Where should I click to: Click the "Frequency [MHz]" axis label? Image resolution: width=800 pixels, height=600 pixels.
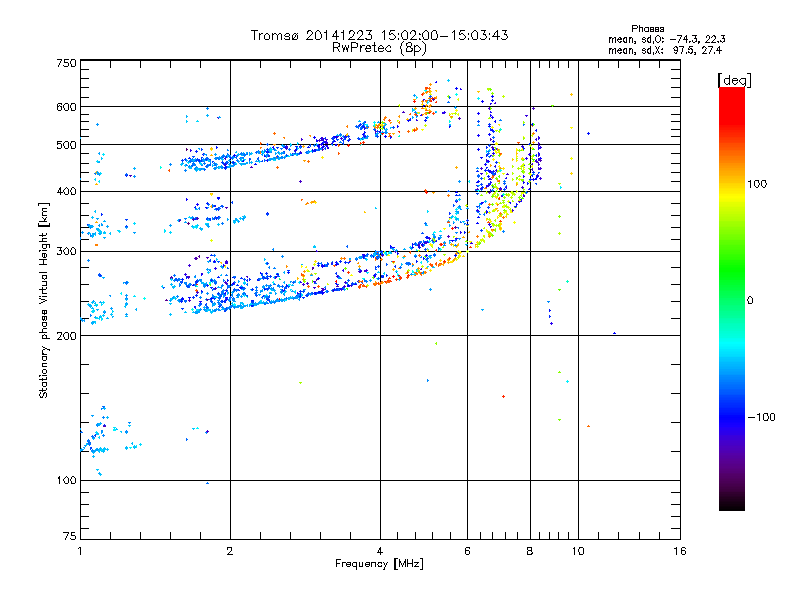pyautogui.click(x=379, y=564)
